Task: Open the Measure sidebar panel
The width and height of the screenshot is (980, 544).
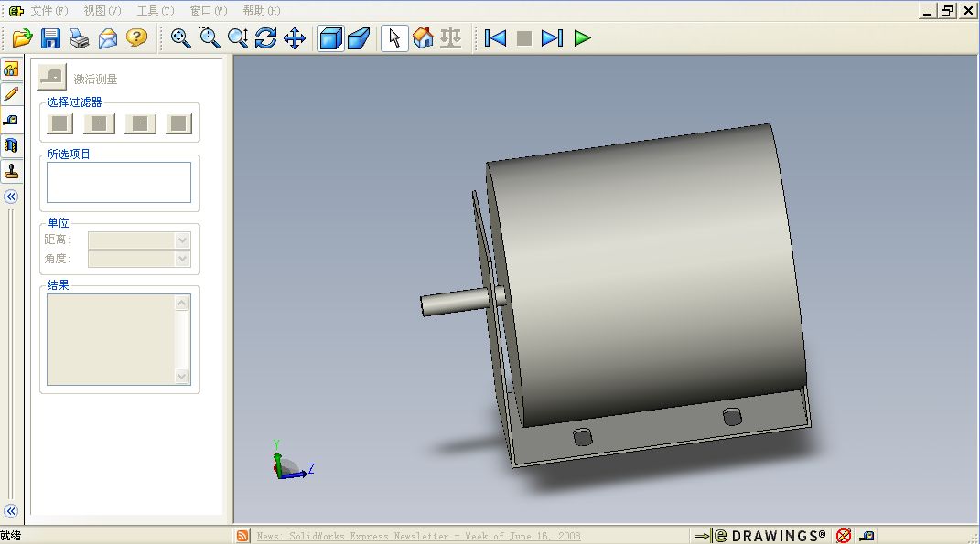Action: click(x=11, y=120)
